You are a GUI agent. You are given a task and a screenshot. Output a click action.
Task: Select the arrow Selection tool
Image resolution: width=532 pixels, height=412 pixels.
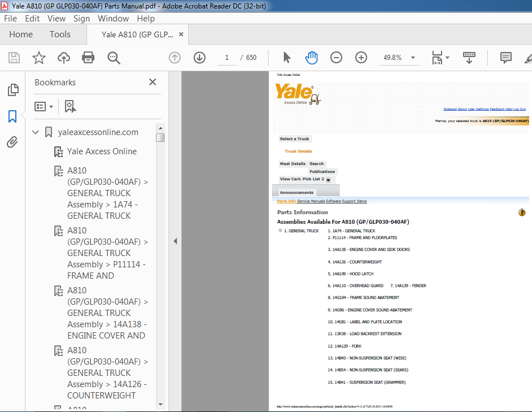(x=287, y=58)
